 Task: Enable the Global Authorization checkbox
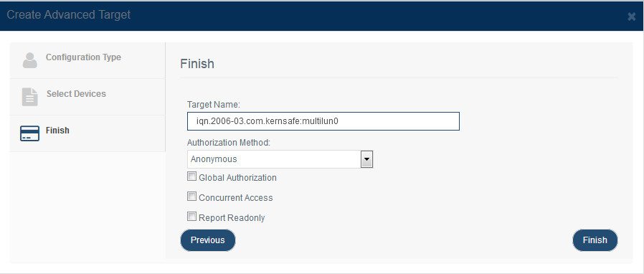191,176
